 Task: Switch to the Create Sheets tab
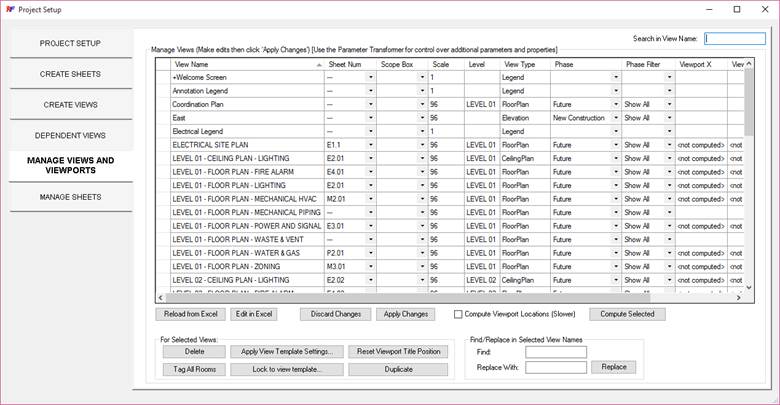pyautogui.click(x=70, y=74)
